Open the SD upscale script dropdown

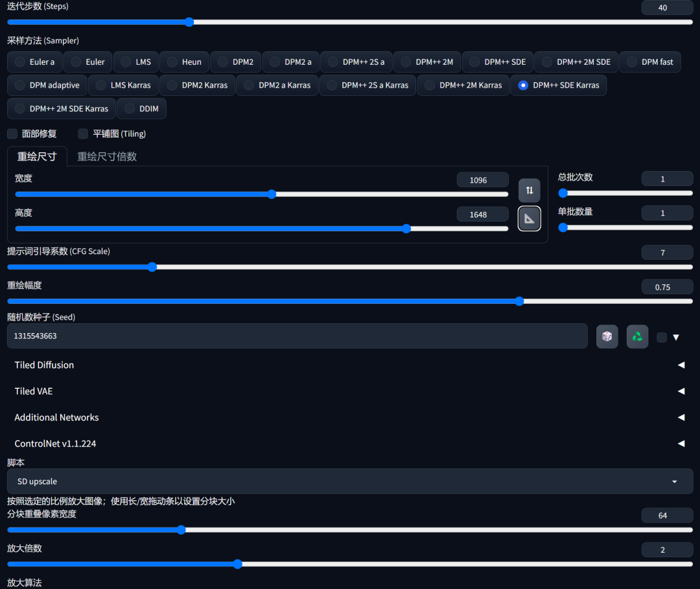[349, 481]
